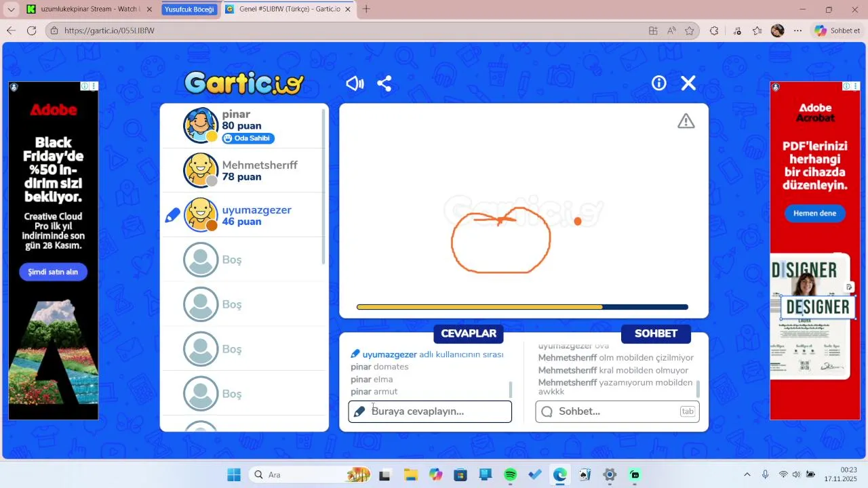Show hidden system tray icons

(747, 474)
